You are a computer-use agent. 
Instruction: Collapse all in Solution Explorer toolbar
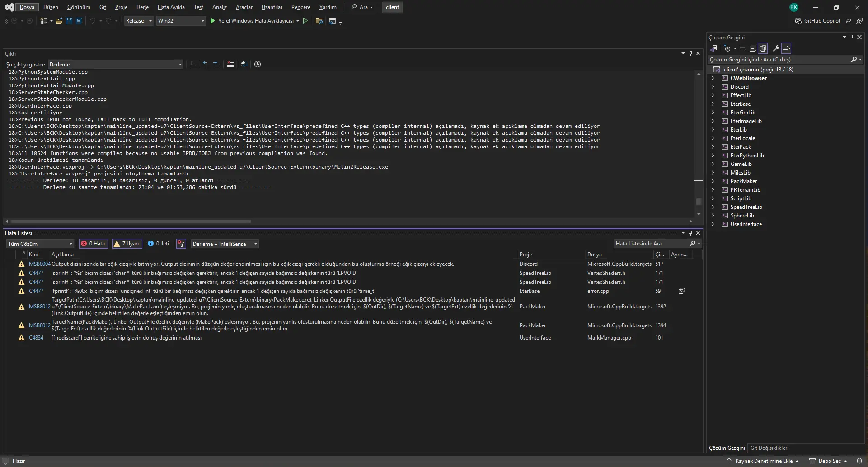(753, 48)
